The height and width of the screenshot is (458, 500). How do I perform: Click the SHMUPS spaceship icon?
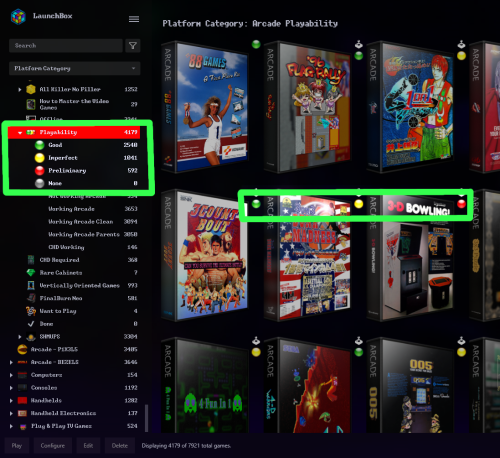point(31,337)
